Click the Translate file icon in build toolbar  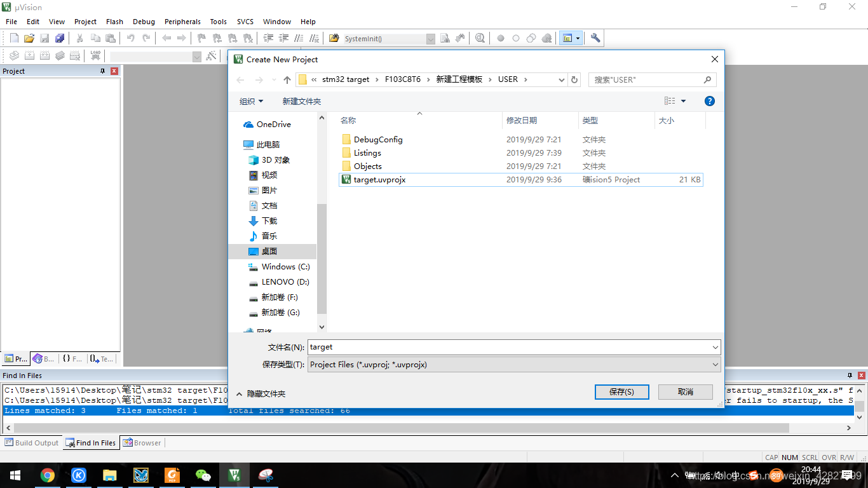[14, 56]
